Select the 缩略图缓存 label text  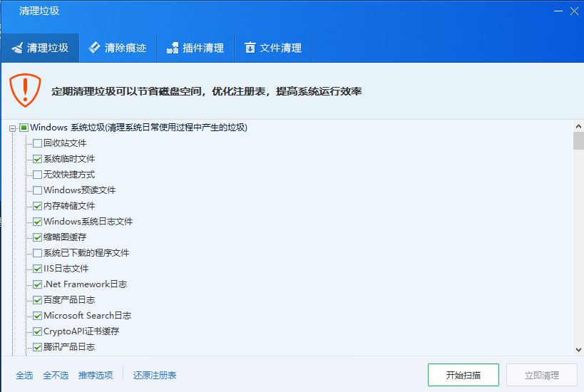65,237
